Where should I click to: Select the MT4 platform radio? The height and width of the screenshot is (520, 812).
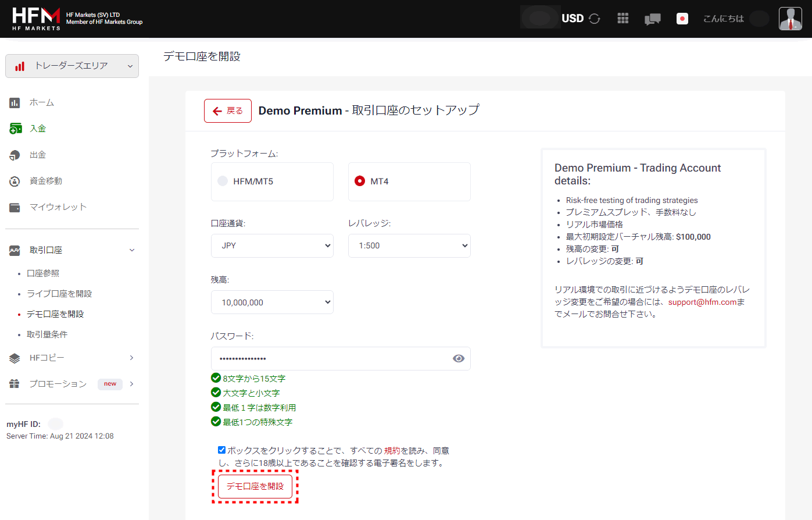click(360, 181)
